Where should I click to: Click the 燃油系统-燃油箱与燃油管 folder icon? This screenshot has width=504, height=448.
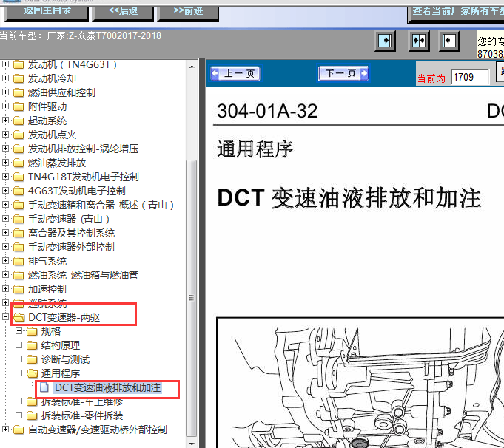[19, 275]
